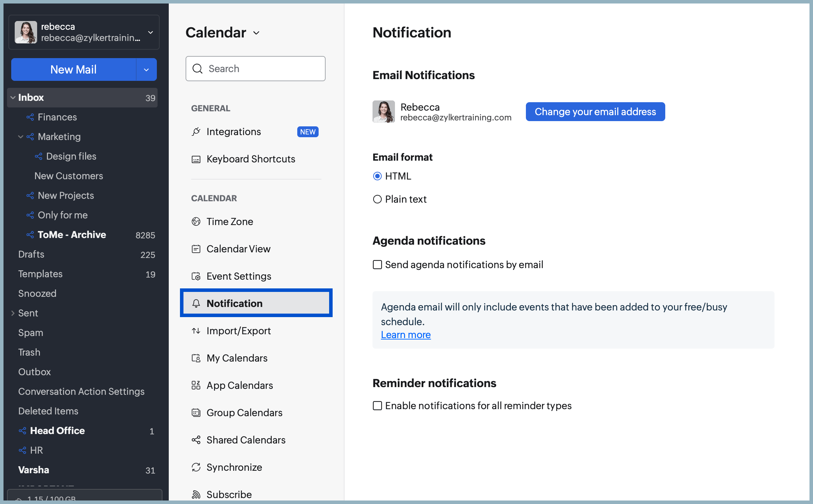Viewport: 813px width, 504px height.
Task: Open Keyboard Shortcuts settings
Action: (x=256, y=159)
